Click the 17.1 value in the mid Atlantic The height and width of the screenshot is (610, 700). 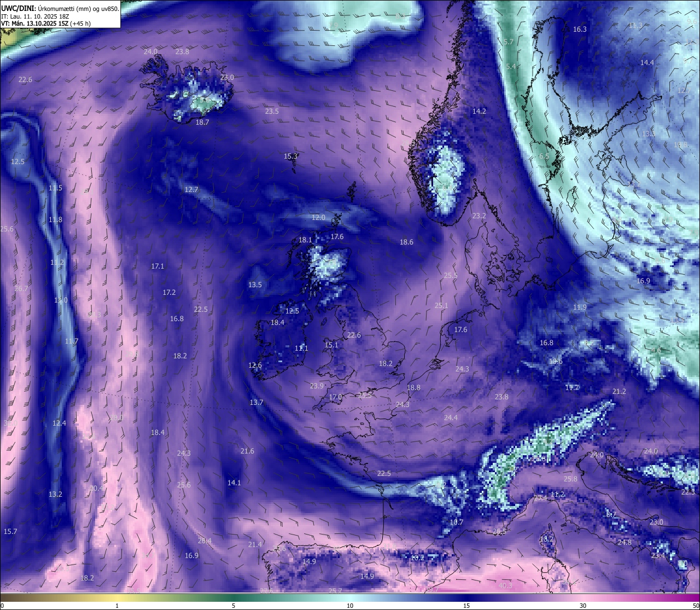tap(157, 266)
